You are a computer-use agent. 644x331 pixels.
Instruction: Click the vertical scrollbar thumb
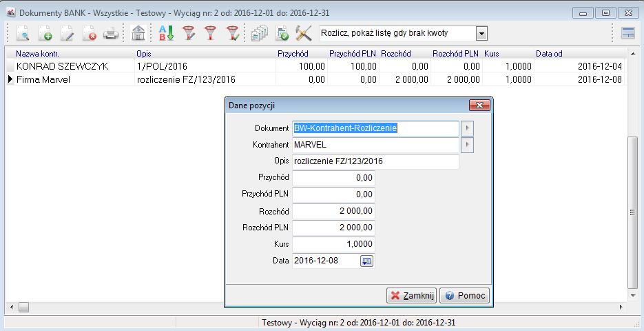click(x=632, y=212)
